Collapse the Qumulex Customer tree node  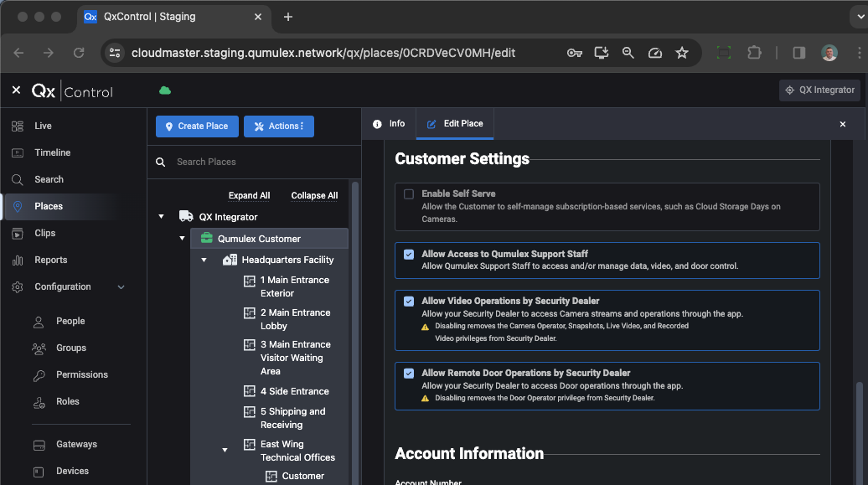click(x=182, y=238)
